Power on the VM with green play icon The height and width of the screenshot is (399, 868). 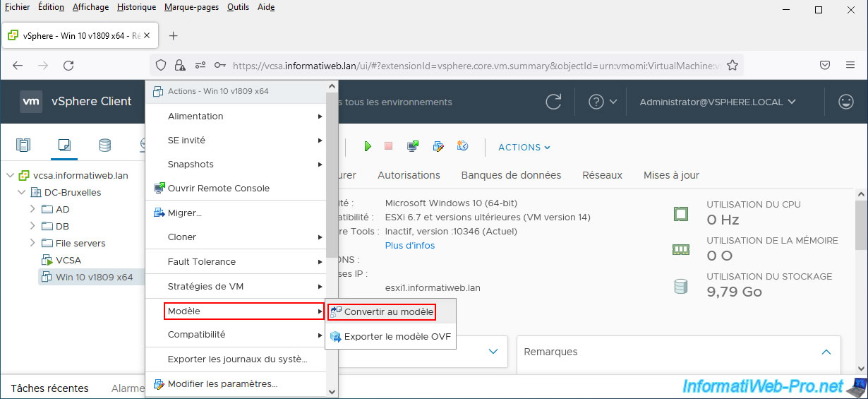(368, 146)
